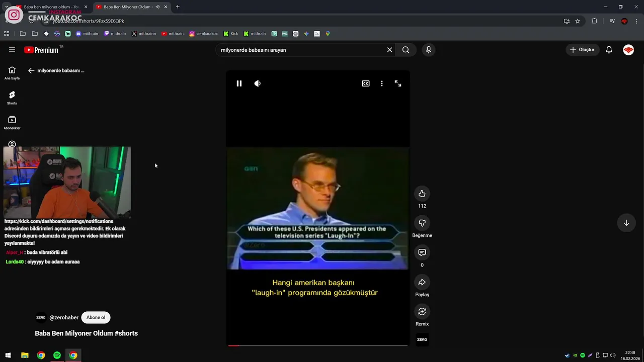Open the X mithrainn bookmark
Viewport: 644px width, 362px height.
coord(143,34)
